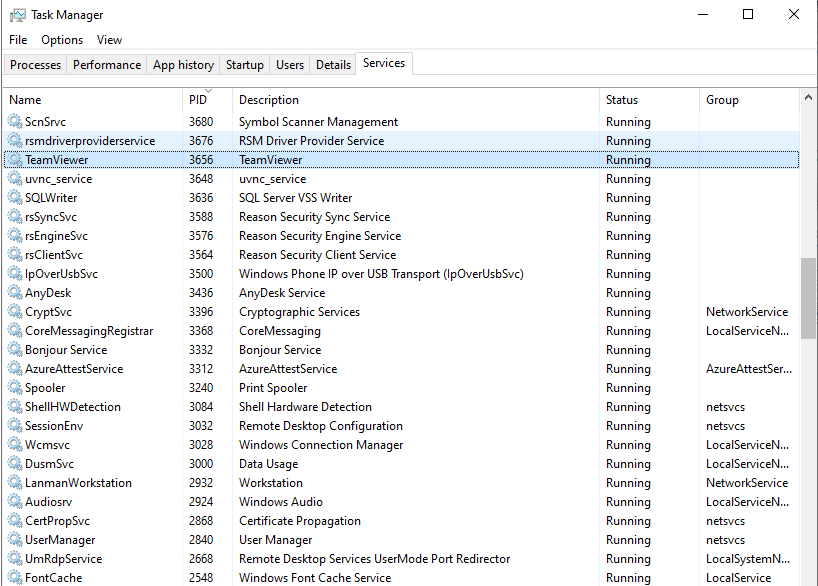Switch to the App history tab
This screenshot has width=818, height=586.
pos(183,65)
